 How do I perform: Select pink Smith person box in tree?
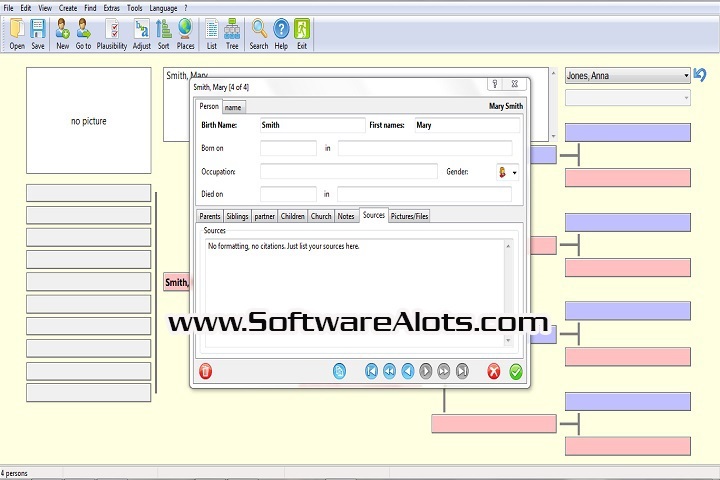(177, 282)
